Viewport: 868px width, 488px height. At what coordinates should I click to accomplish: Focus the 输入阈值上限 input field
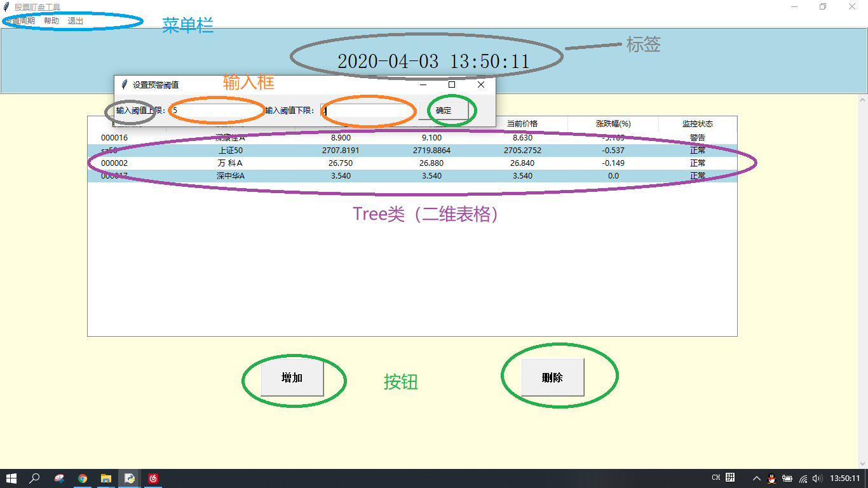[216, 111]
